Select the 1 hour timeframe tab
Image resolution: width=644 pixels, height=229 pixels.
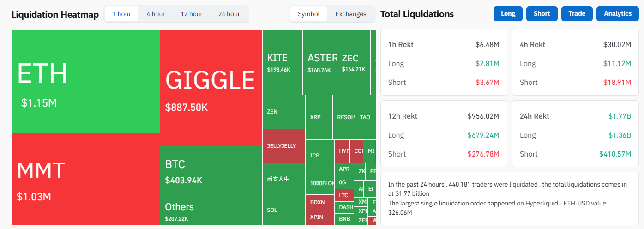(122, 14)
